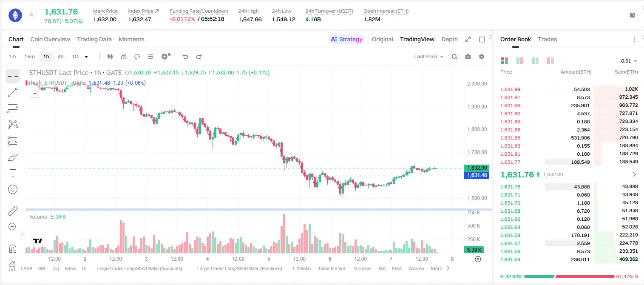The width and height of the screenshot is (644, 285).
Task: Take a chart snapshot with camera icon
Action: pos(468,57)
